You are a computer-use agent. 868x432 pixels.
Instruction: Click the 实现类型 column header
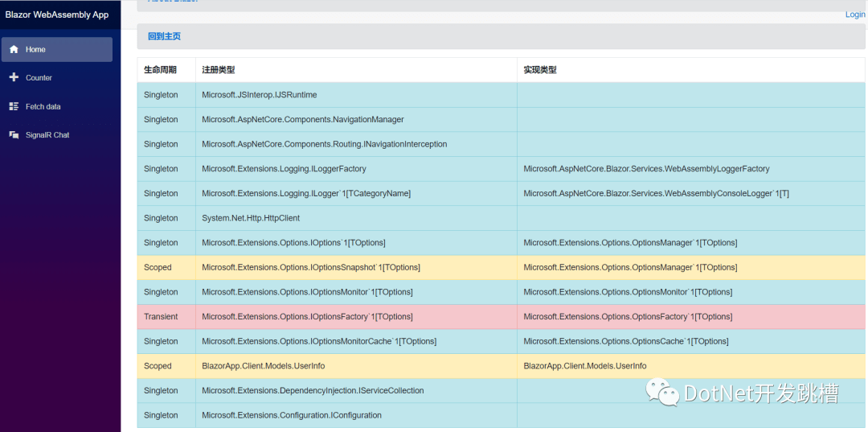539,70
